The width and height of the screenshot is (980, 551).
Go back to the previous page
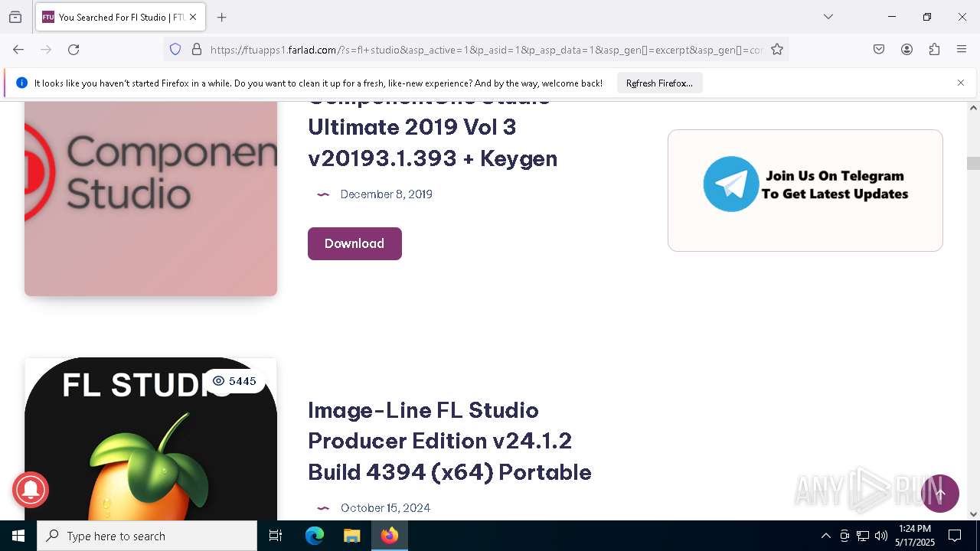coord(18,50)
